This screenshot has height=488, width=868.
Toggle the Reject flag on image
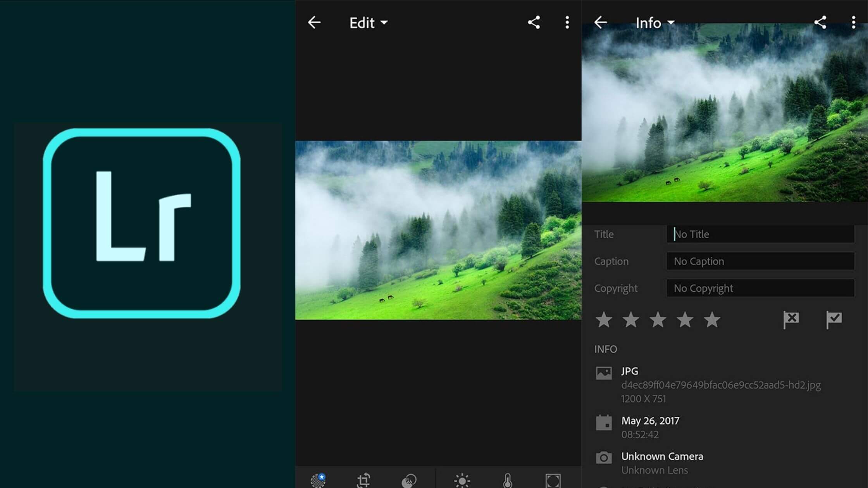tap(791, 320)
